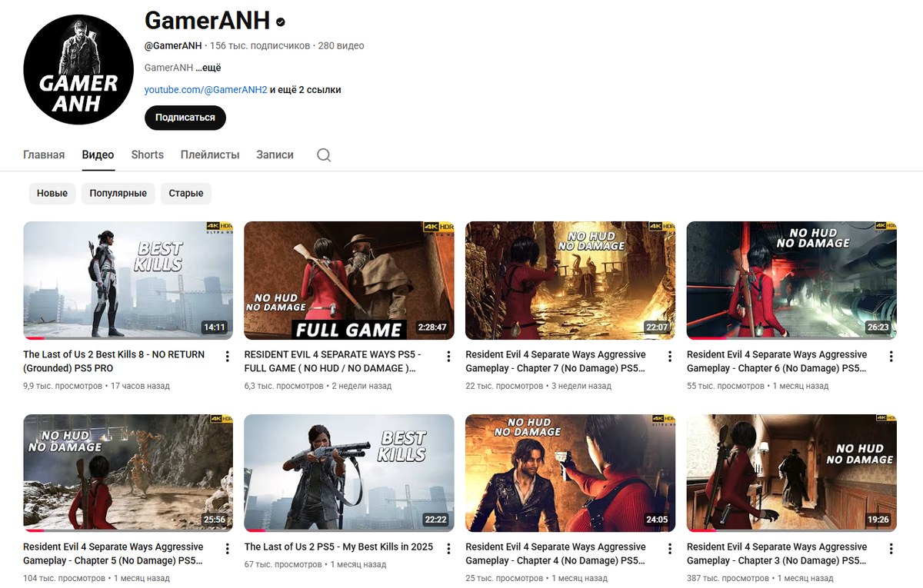
Task: Click '22 тыс. просмотров • 3 недели назад'
Action: coord(538,386)
